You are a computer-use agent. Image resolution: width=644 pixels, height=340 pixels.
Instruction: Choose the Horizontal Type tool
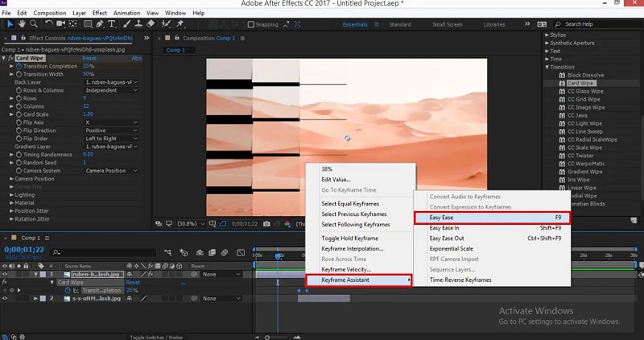coord(111,24)
